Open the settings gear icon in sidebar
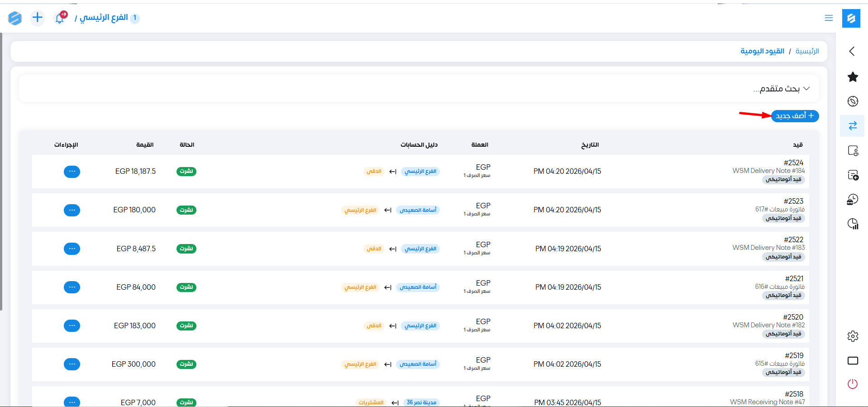Viewport: 868px width, 407px height. [x=853, y=336]
